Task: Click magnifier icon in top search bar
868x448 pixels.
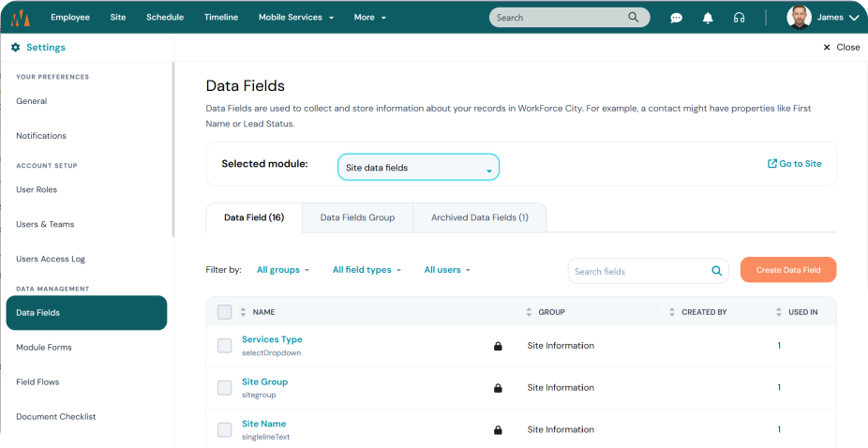Action: (x=634, y=17)
